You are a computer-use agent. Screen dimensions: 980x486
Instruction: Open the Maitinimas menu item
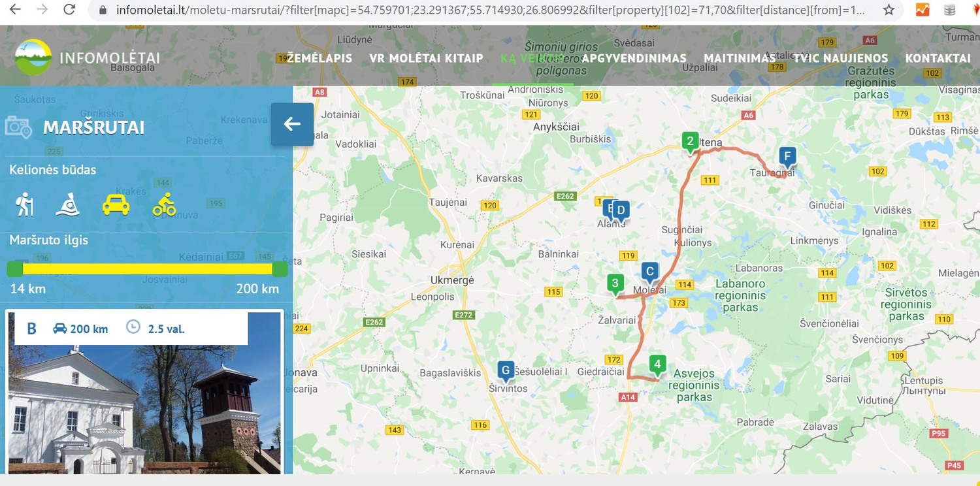(x=740, y=58)
